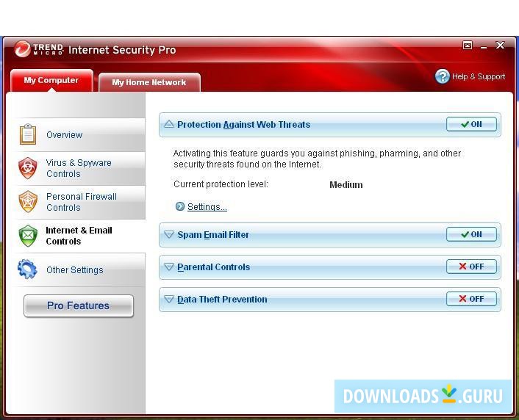The height and width of the screenshot is (420, 519).
Task: Expand the Data Theft Prevention section arrow
Action: coord(169,299)
